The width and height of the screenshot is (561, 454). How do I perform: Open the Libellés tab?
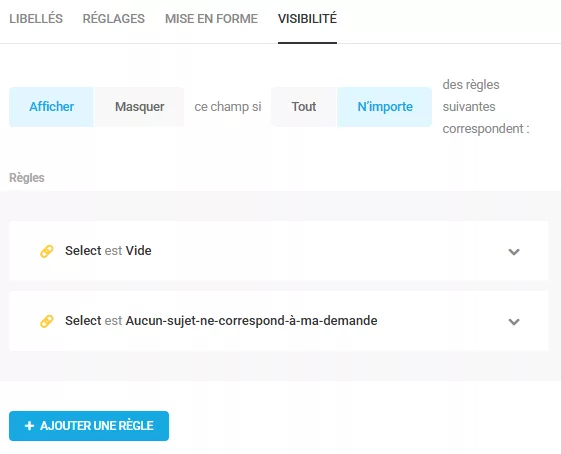[x=36, y=19]
